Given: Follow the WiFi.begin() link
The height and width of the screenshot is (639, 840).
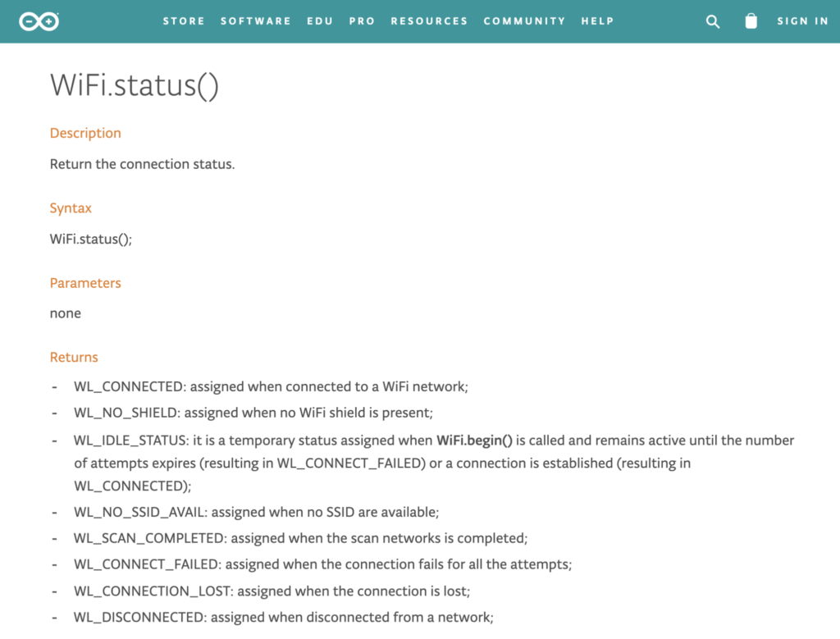Looking at the screenshot, I should 474,440.
